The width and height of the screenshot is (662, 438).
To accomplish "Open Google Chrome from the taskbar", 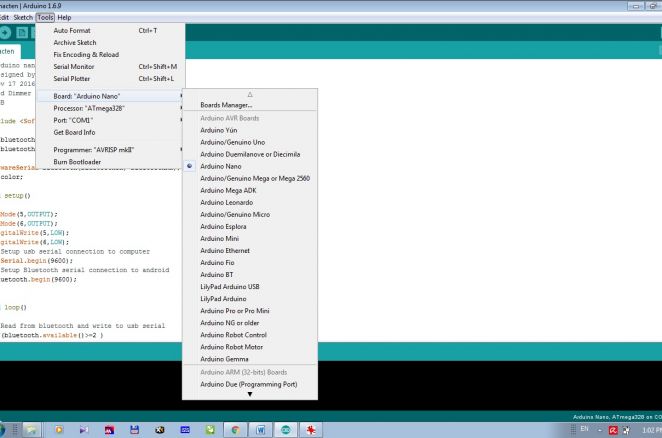I will point(235,429).
